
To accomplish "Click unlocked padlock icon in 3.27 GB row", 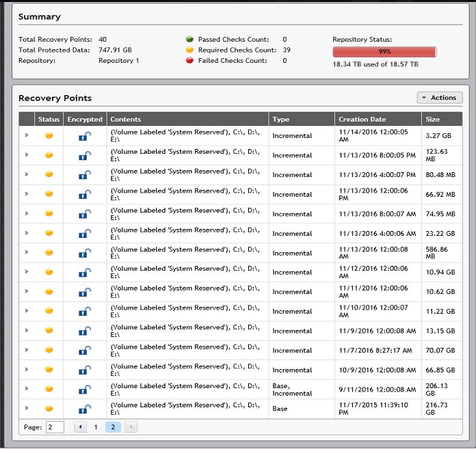I will (x=85, y=136).
